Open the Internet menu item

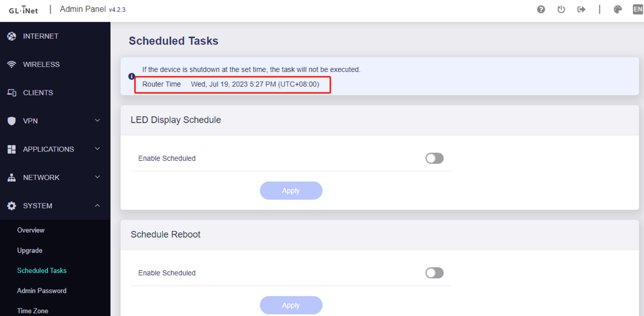40,36
